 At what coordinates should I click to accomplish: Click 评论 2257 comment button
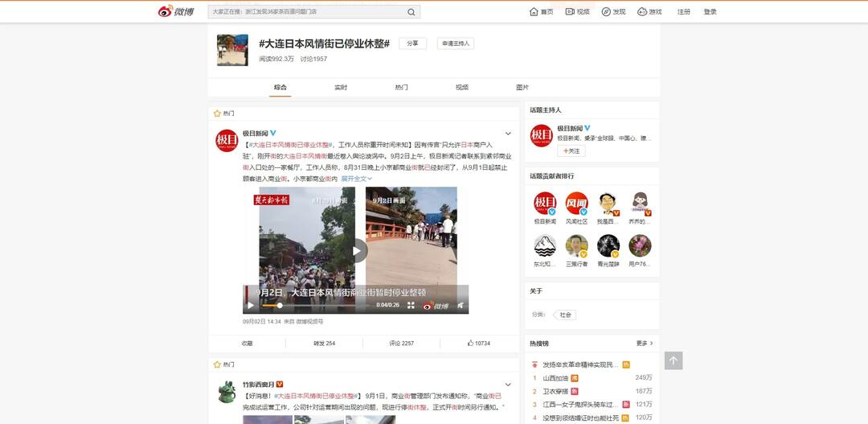pos(401,343)
